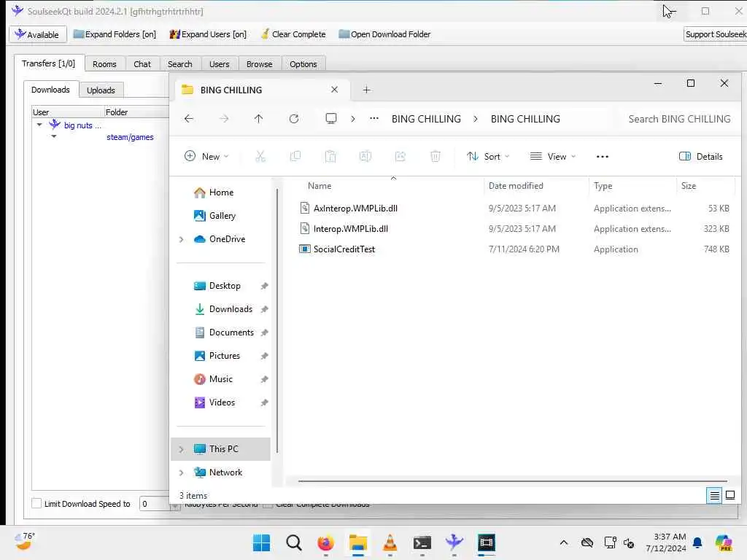This screenshot has height=560, width=747.
Task: Expand the chevron after the monitor icon
Action: (353, 119)
